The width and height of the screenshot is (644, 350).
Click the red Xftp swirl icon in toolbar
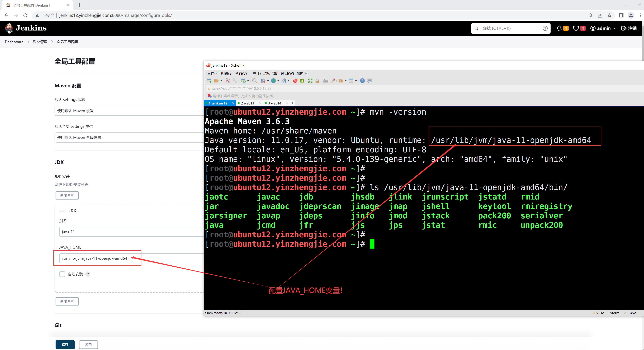point(295,81)
